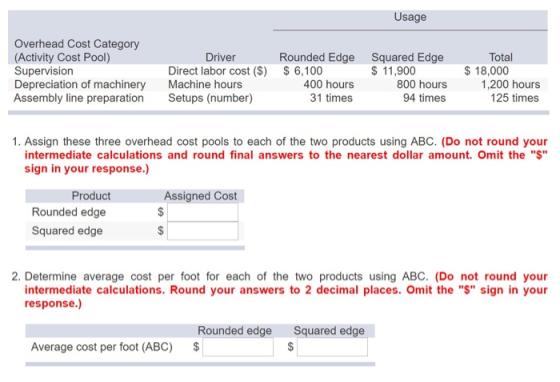
Task: Select the 1,200 hours total cell
Action: tap(510, 84)
